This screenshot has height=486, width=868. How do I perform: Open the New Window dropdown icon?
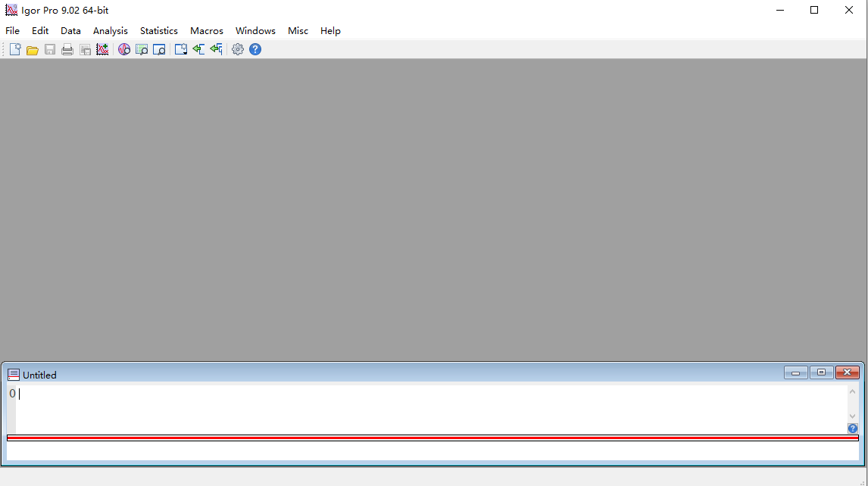click(x=181, y=49)
